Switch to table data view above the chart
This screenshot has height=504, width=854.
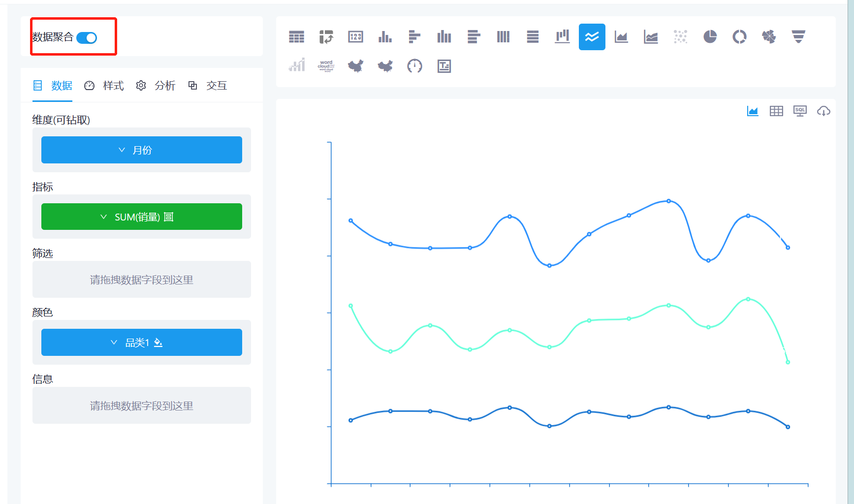coord(776,111)
